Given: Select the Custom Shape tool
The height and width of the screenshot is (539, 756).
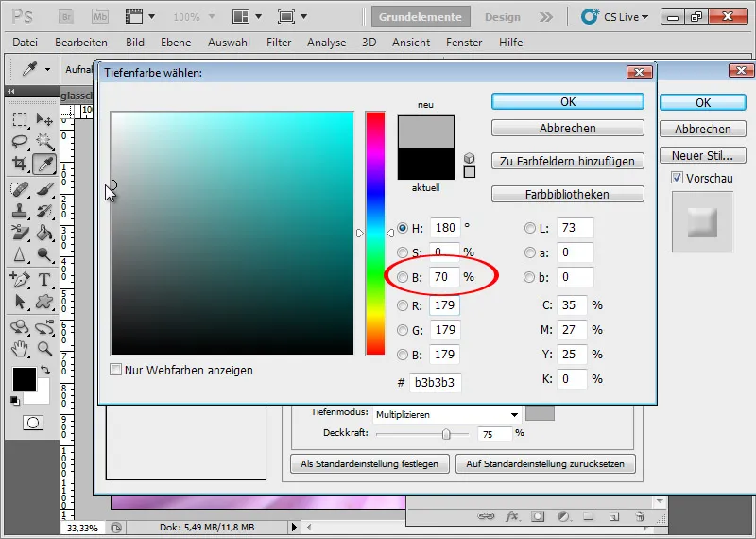Looking at the screenshot, I should coord(44,302).
